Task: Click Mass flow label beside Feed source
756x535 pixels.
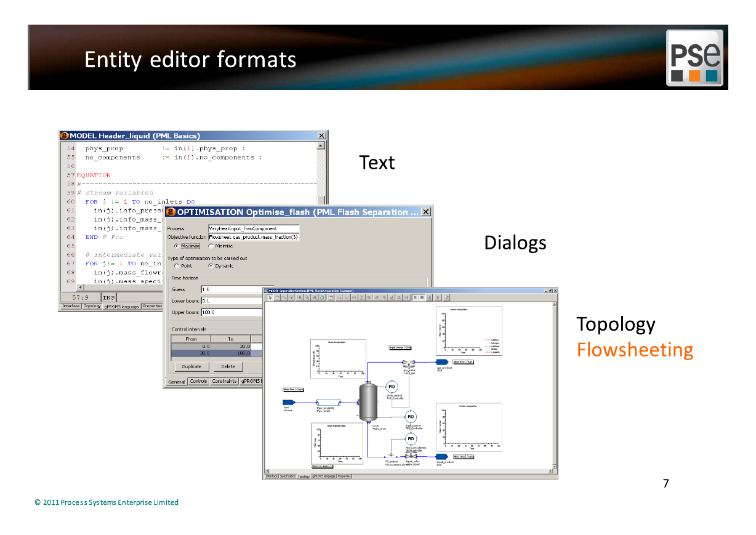Action: pyautogui.click(x=293, y=390)
